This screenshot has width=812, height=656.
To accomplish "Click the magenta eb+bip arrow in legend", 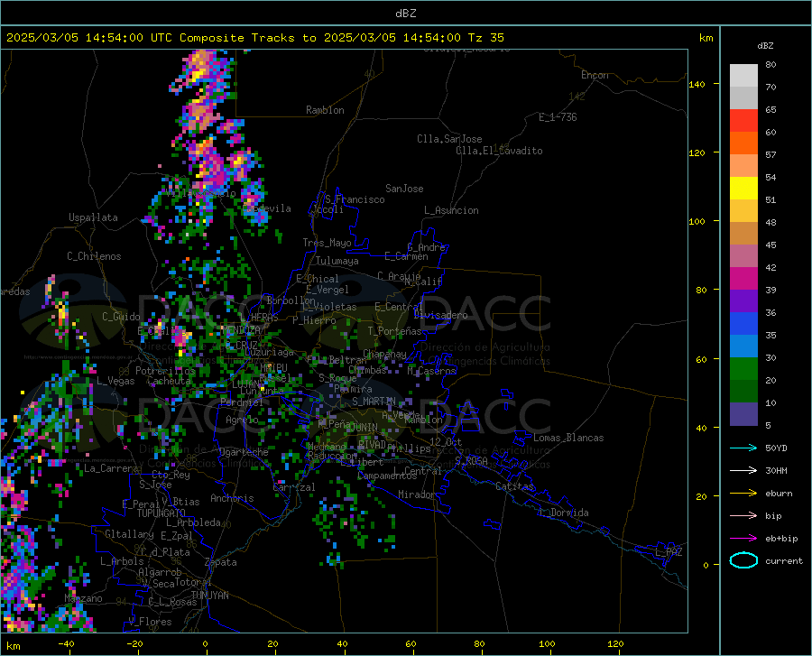I will [x=743, y=539].
